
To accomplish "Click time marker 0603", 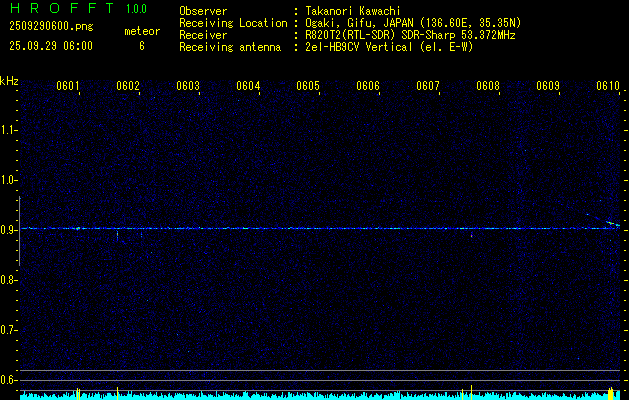I will click(188, 86).
